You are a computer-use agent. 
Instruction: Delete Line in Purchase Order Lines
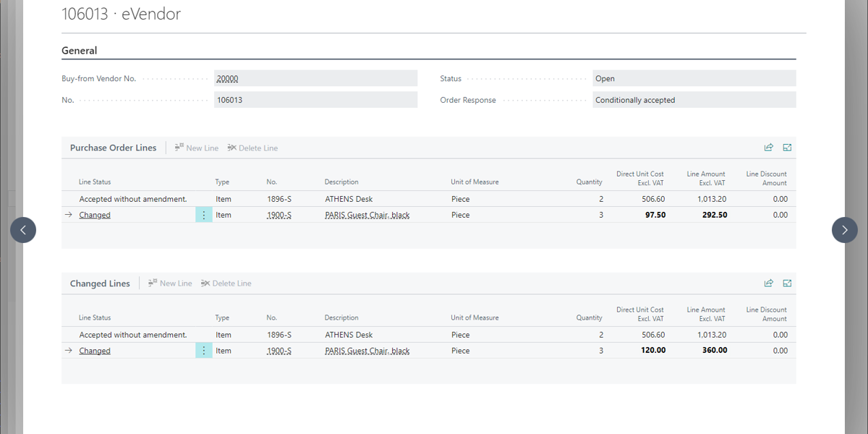pos(252,148)
